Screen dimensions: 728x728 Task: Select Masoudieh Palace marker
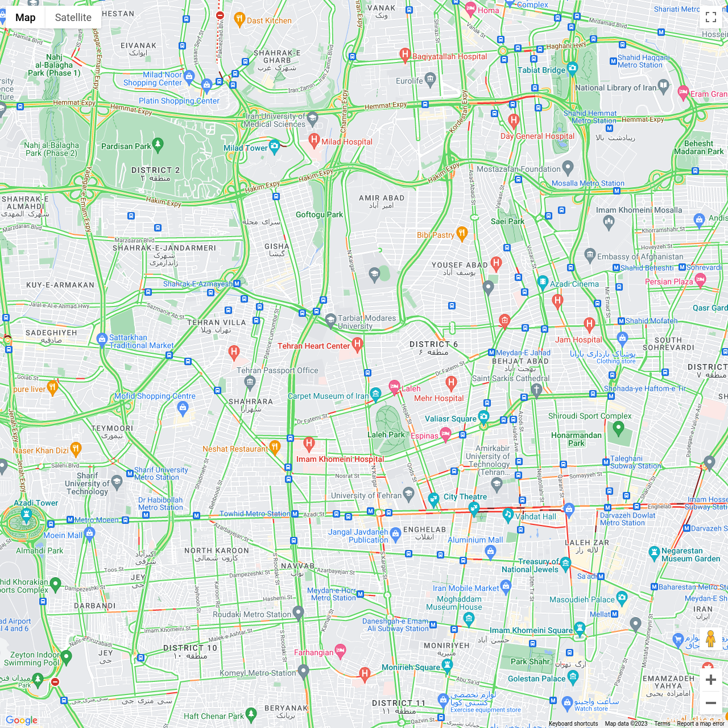click(x=622, y=597)
